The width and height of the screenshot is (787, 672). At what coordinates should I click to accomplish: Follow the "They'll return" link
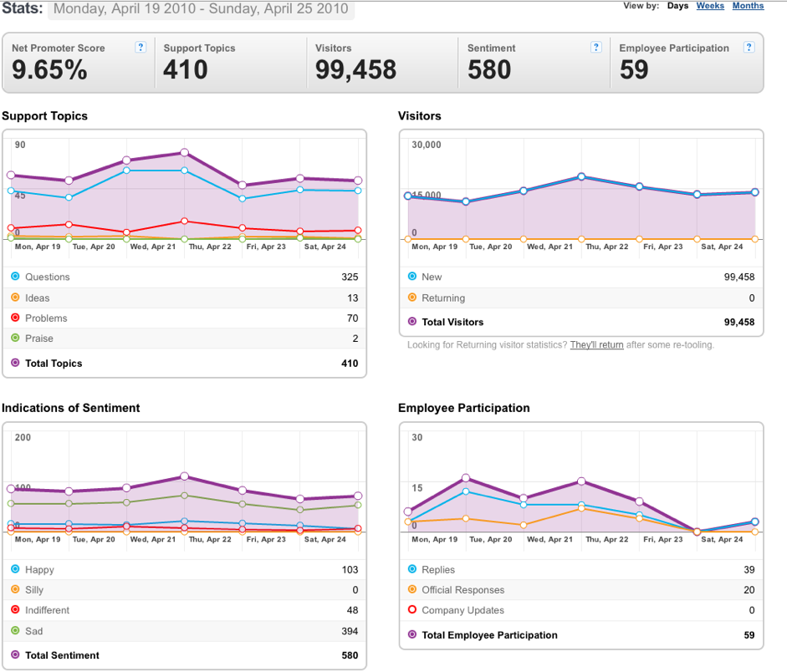point(597,344)
